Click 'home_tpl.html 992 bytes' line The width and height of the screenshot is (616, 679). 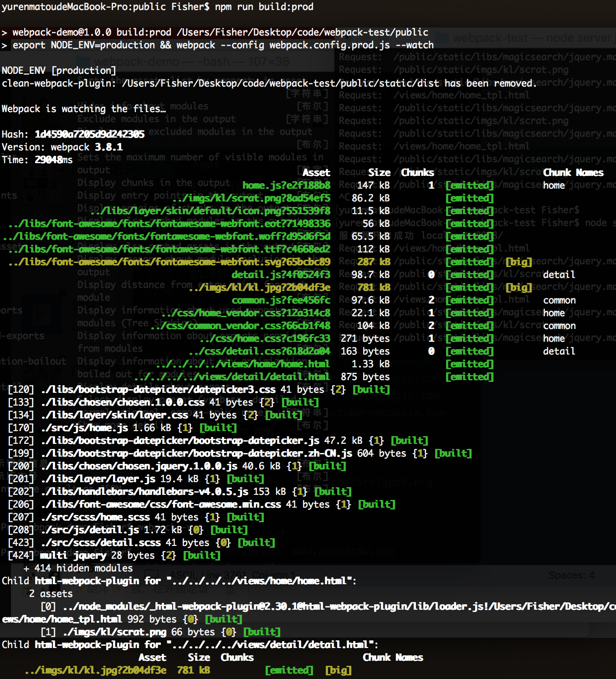[x=122, y=619]
